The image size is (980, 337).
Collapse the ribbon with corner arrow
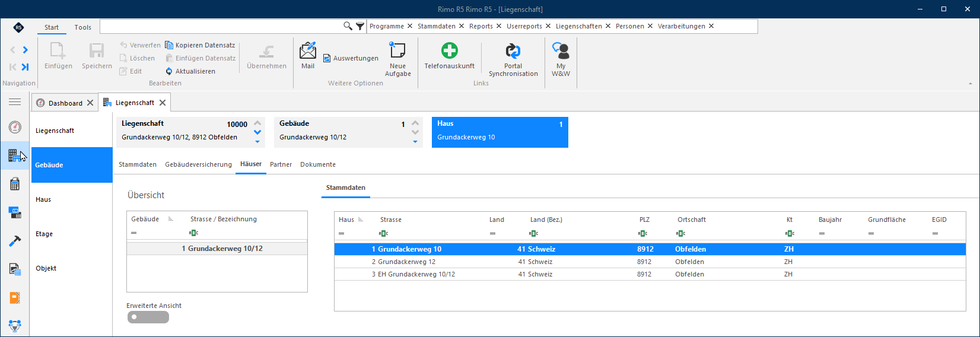[971, 84]
